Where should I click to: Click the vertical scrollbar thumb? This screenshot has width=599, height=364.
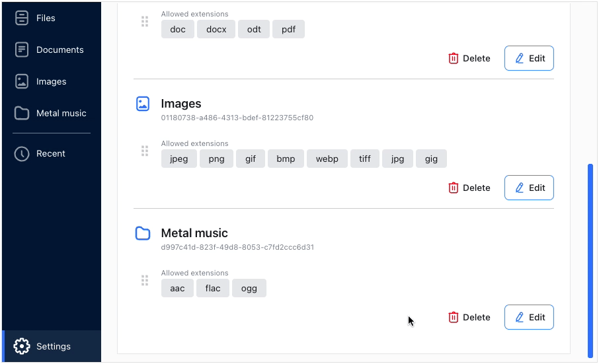pos(590,260)
